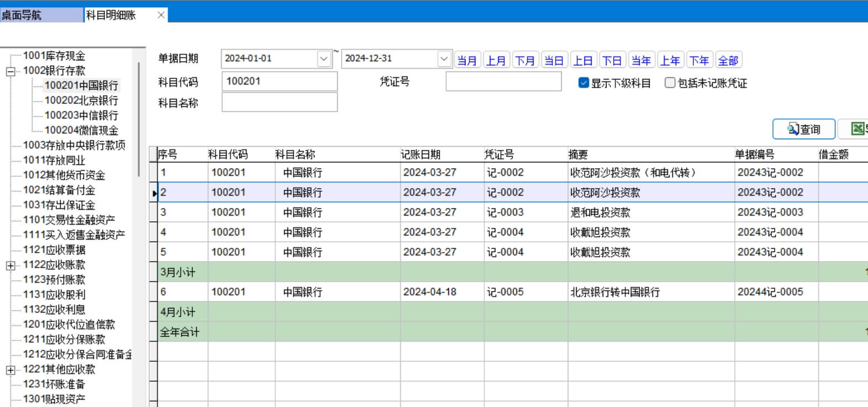
Task: Click in the 科目代码 input field
Action: pyautogui.click(x=279, y=81)
